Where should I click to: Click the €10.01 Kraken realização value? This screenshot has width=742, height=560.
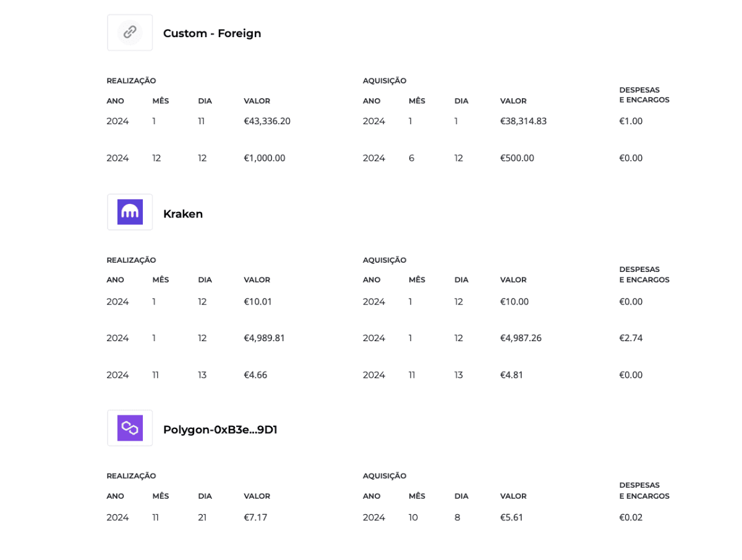258,302
